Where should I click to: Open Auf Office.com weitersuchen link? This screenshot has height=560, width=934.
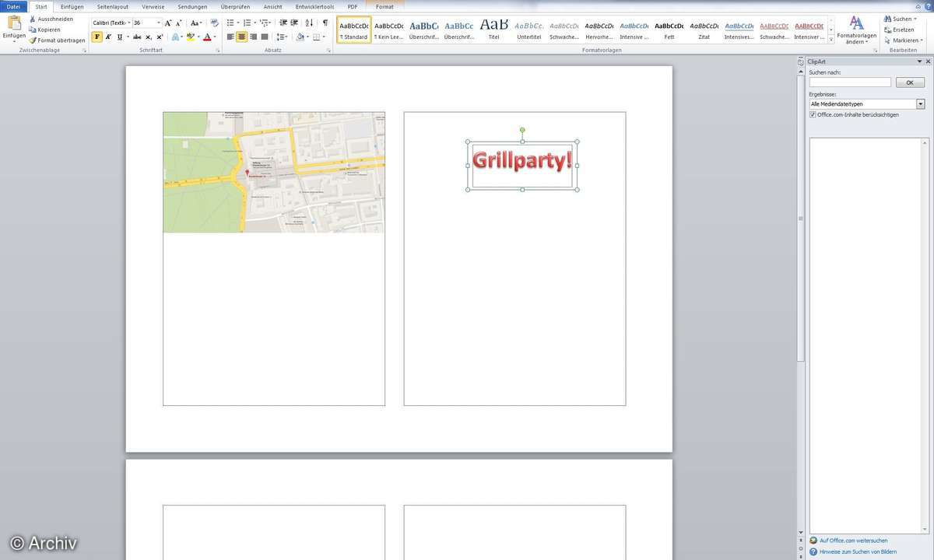pos(853,541)
